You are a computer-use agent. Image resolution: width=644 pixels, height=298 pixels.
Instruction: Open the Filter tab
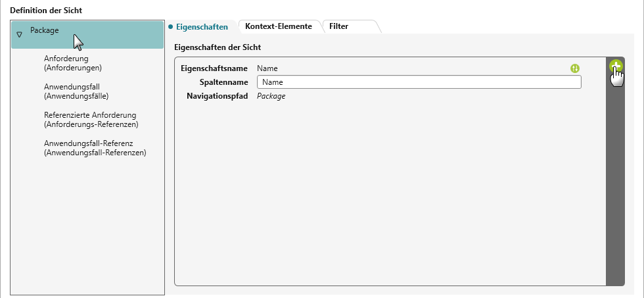339,26
